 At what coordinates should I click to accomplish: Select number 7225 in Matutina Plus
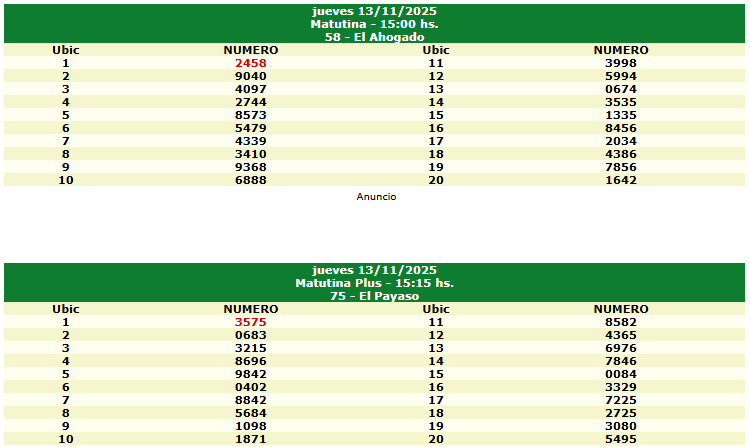pyautogui.click(x=620, y=400)
